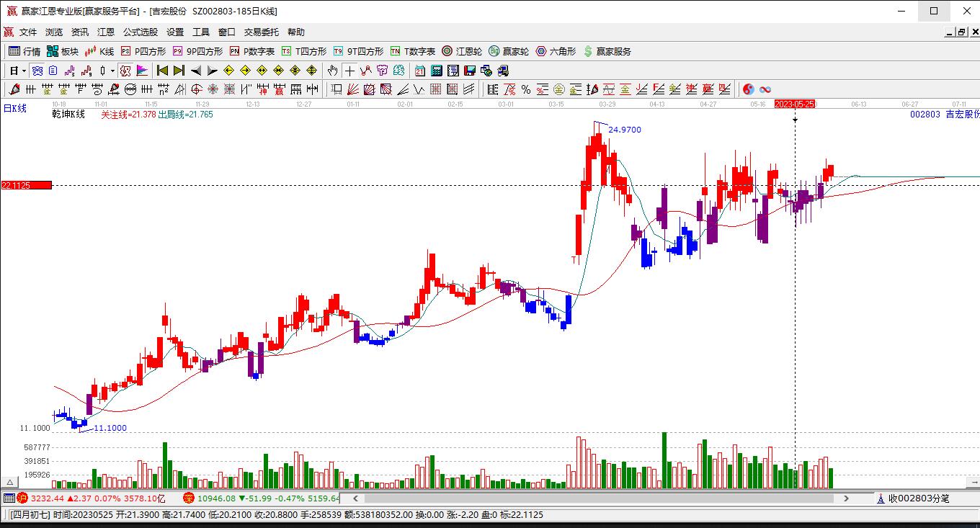Click the floppy disk save icon
The height and width of the screenshot is (528, 980).
point(470,71)
